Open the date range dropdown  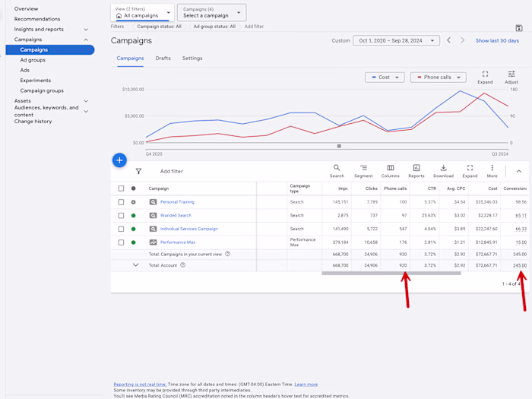(396, 41)
